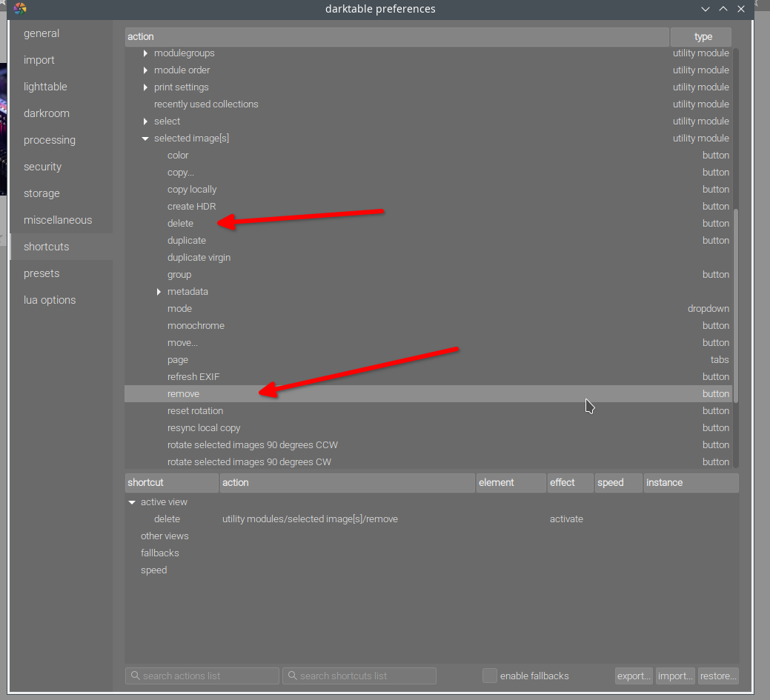
Task: Click the export... button
Action: pyautogui.click(x=633, y=676)
